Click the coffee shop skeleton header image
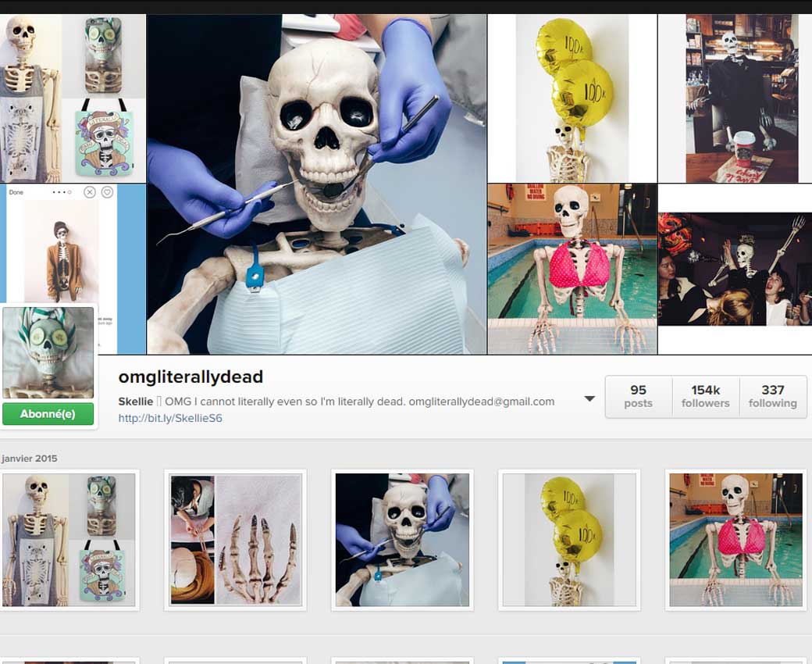 coord(735,98)
